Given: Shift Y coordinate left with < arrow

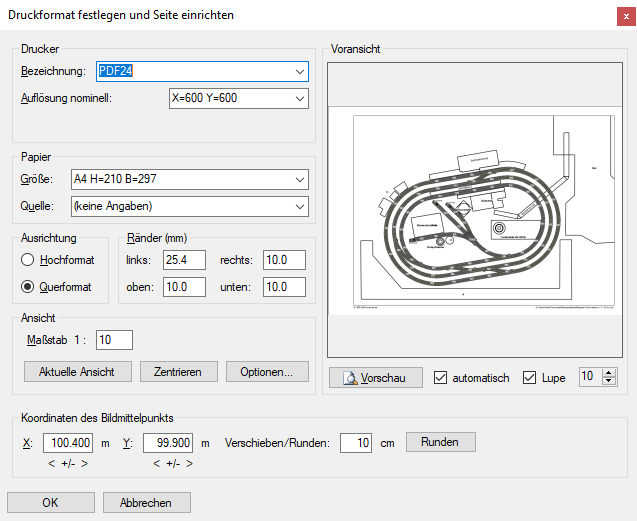Looking at the screenshot, I should pos(156,463).
